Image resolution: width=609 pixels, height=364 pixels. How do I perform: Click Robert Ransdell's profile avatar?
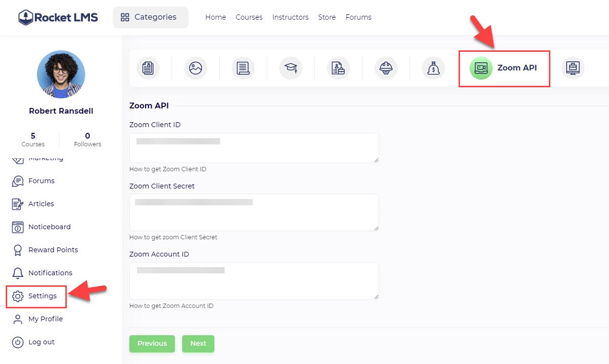[x=61, y=75]
